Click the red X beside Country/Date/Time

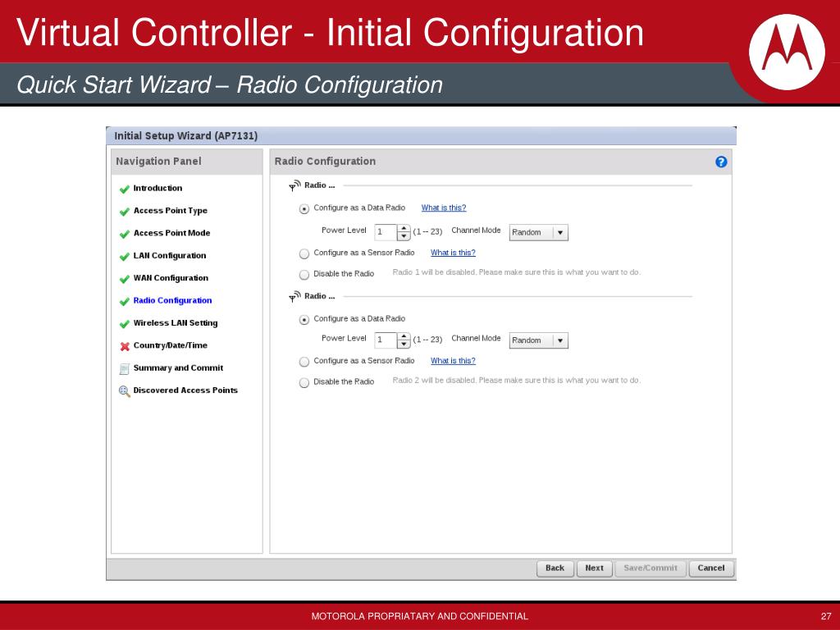[x=125, y=346]
